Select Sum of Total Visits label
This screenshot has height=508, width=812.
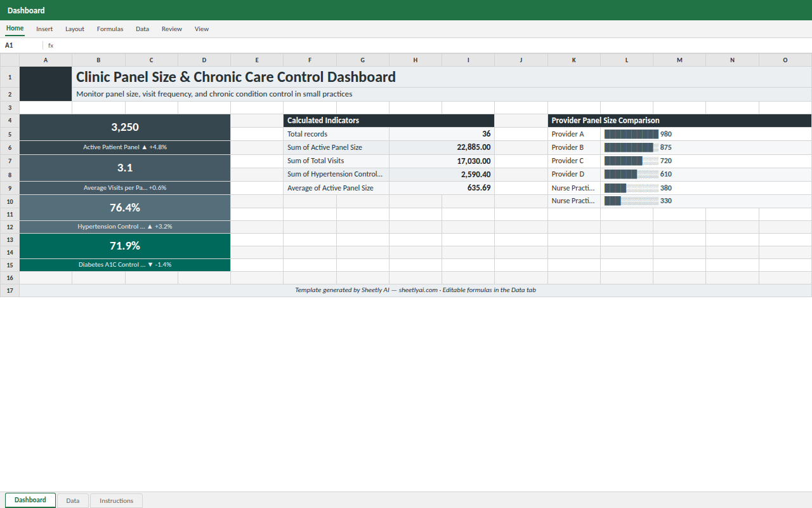pos(336,161)
